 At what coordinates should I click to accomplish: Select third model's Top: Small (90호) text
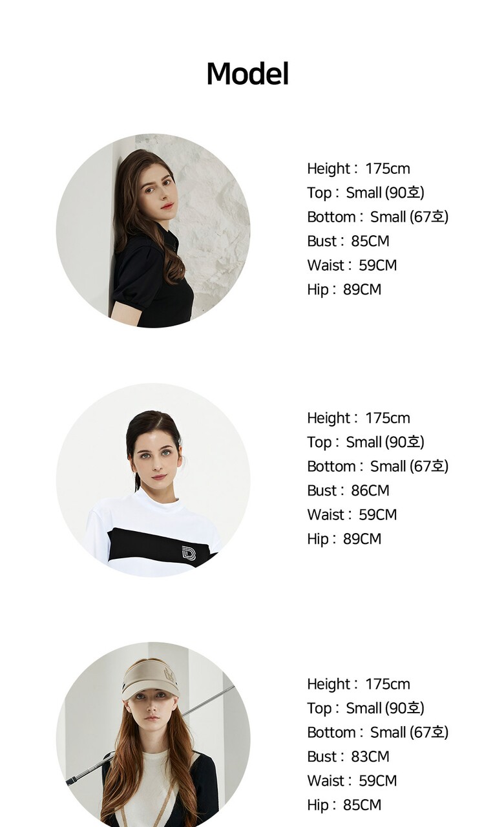pyautogui.click(x=366, y=708)
